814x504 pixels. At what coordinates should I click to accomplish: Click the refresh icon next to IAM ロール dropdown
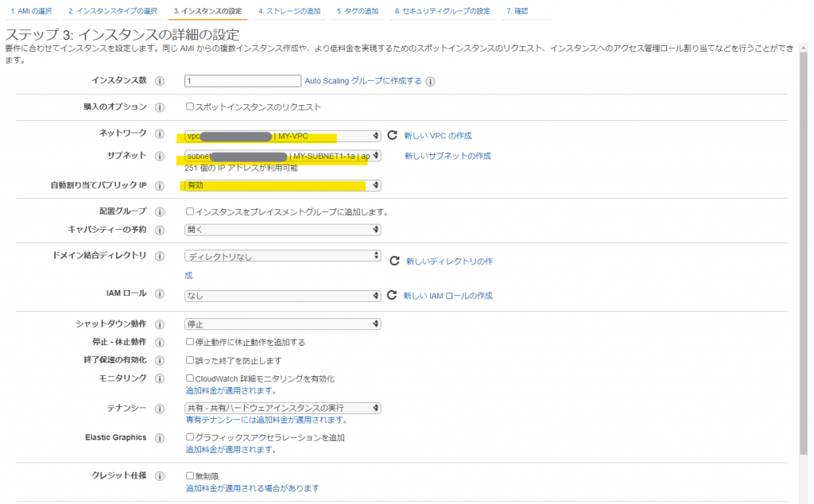(x=391, y=296)
